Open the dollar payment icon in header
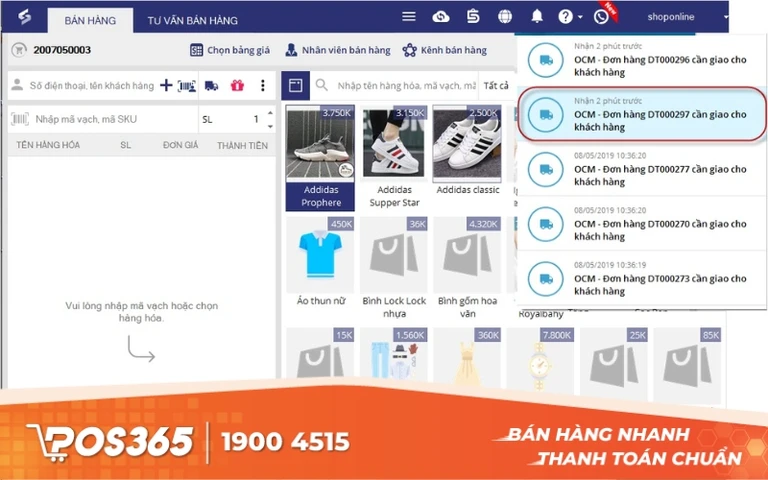Screen dimensions: 768x480 [473, 17]
